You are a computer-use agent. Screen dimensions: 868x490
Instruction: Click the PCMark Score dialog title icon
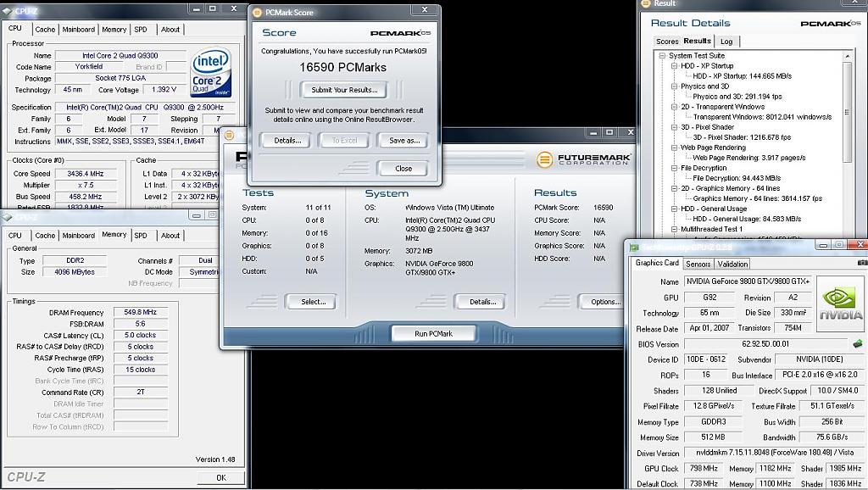coord(257,12)
